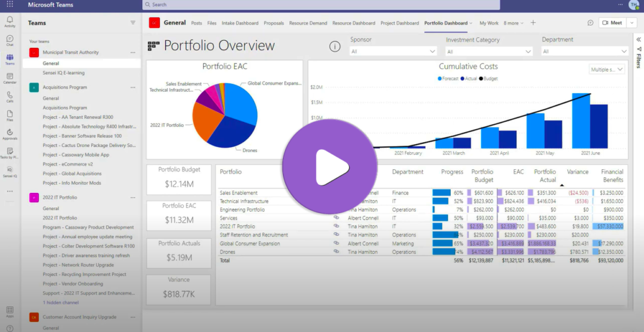Click the info icon beside Portfolio Overview
Image resolution: width=644 pixels, height=332 pixels.
click(x=335, y=47)
